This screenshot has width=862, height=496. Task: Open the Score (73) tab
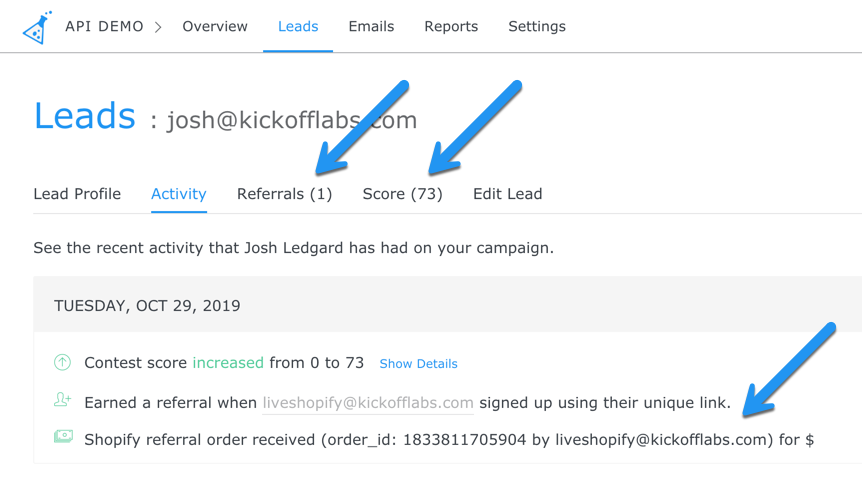pos(402,194)
